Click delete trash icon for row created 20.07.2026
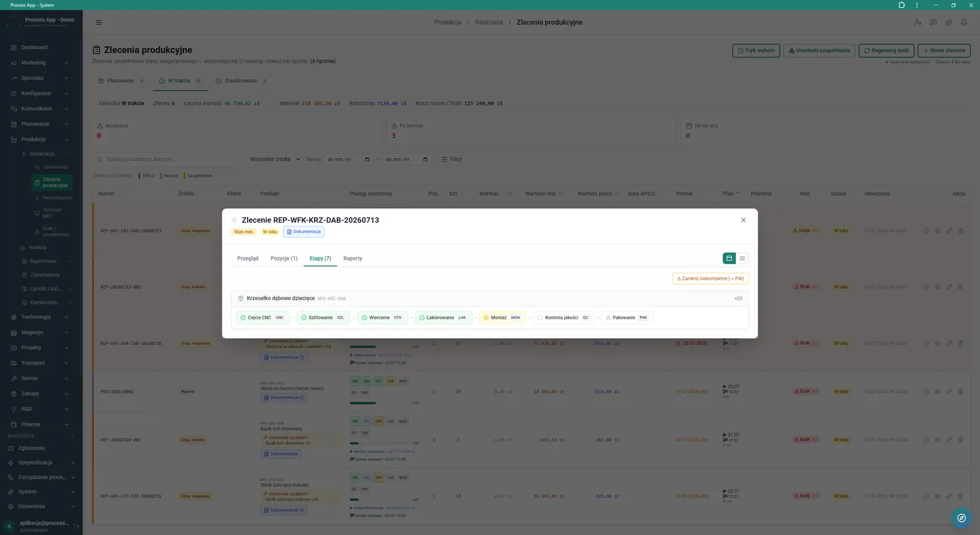Image resolution: width=980 pixels, height=535 pixels. point(960,439)
